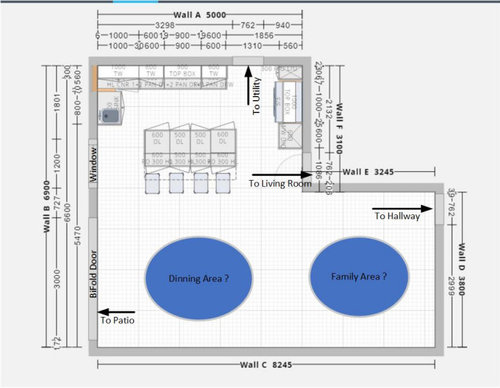Select the To Patio text label
The image size is (500, 388).
pos(117,320)
